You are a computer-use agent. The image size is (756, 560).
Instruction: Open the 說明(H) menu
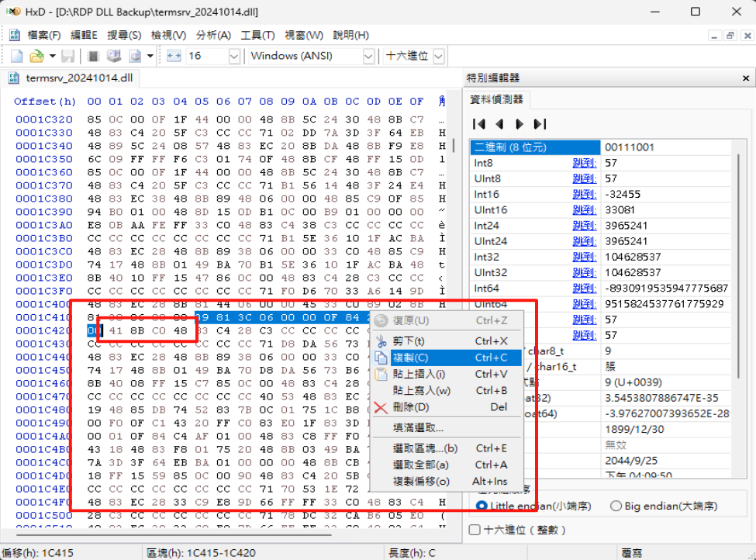tap(351, 35)
